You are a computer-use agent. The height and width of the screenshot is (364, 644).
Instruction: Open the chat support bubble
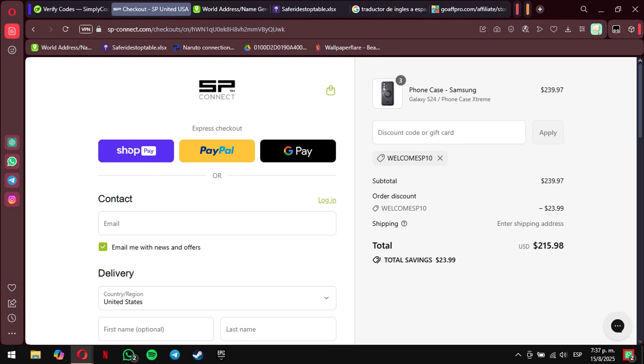(617, 326)
